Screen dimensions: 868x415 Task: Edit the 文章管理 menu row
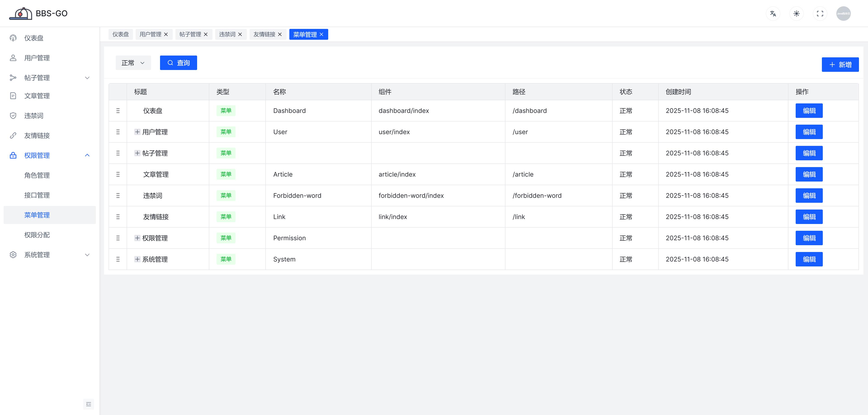(809, 174)
